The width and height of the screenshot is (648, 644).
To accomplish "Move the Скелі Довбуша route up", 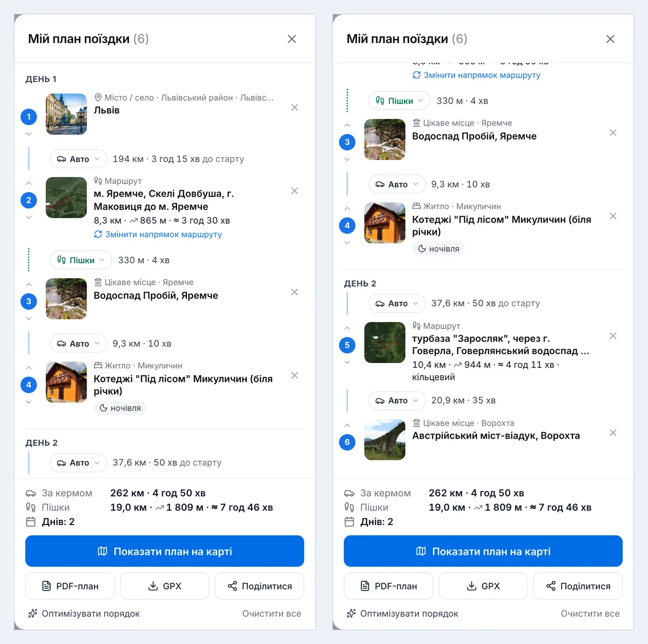I will click(x=29, y=183).
